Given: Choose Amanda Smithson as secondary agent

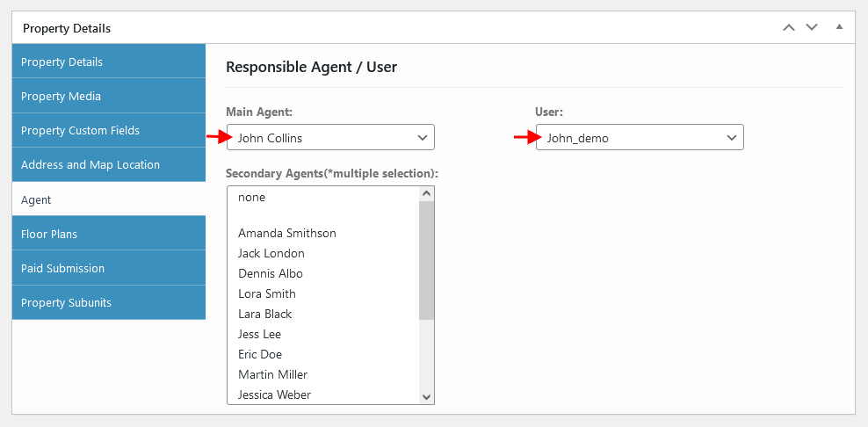Looking at the screenshot, I should tap(323, 233).
